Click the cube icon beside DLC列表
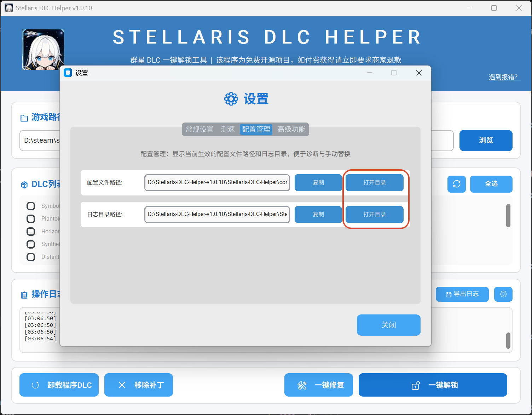The image size is (532, 415). pos(24,185)
